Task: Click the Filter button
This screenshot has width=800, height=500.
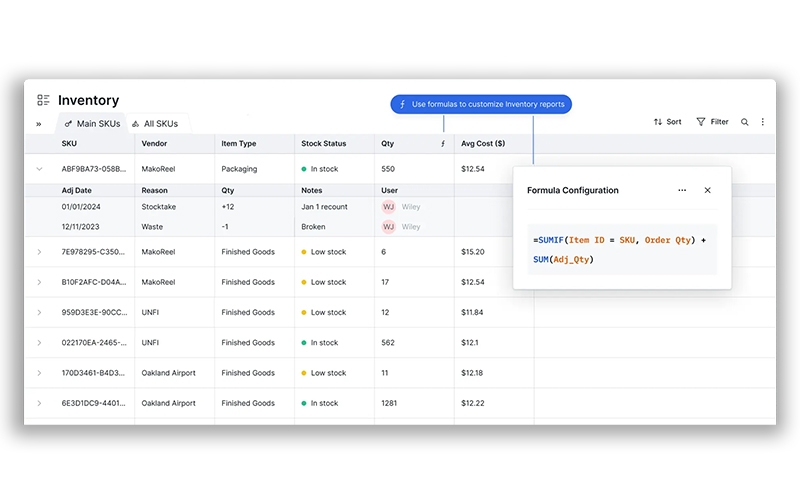Action: [712, 122]
